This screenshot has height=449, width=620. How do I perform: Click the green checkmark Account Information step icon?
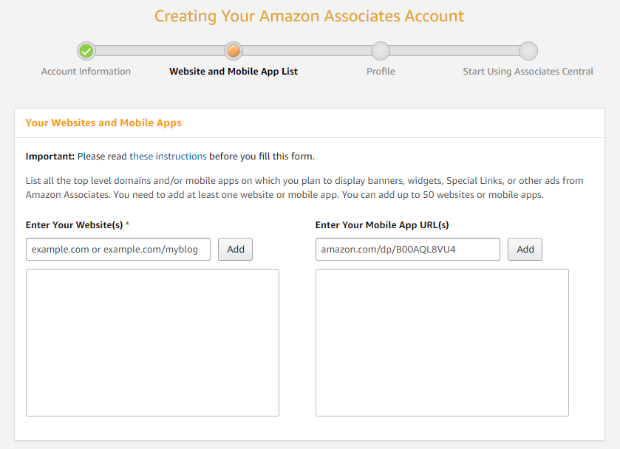coord(86,51)
